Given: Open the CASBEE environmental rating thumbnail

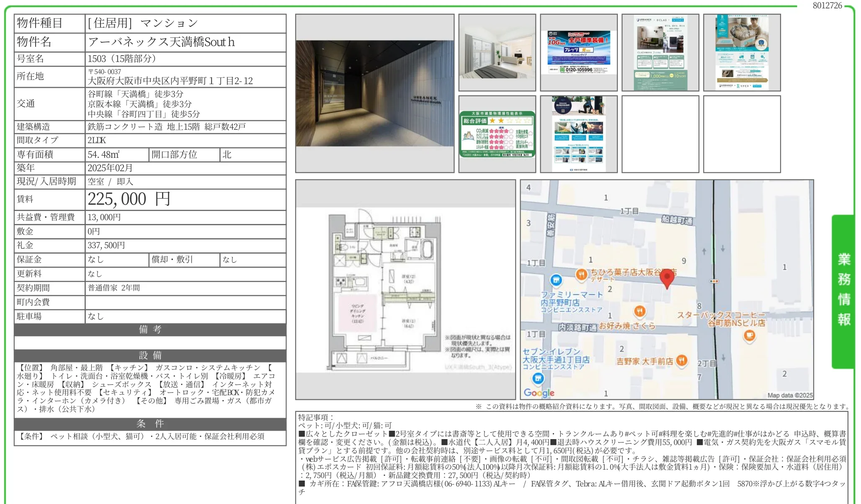Looking at the screenshot, I should click(x=497, y=134).
